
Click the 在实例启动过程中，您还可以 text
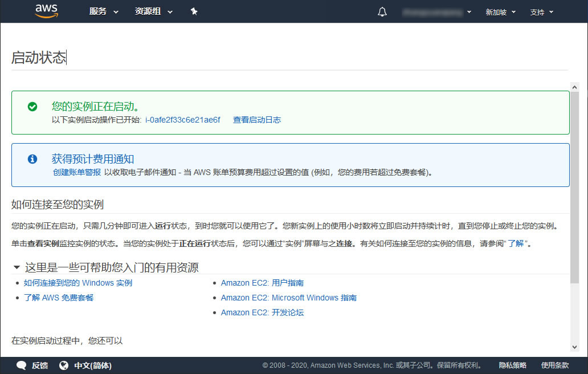coord(67,340)
